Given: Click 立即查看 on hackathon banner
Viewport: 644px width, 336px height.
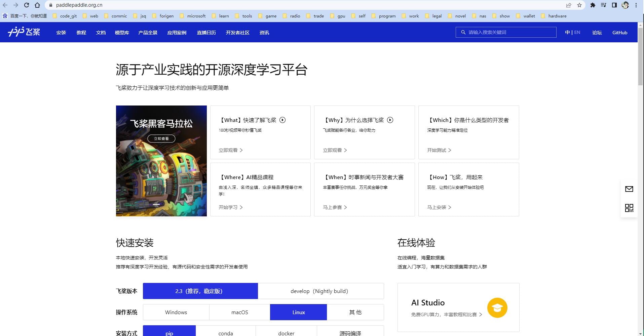Looking at the screenshot, I should point(161,138).
